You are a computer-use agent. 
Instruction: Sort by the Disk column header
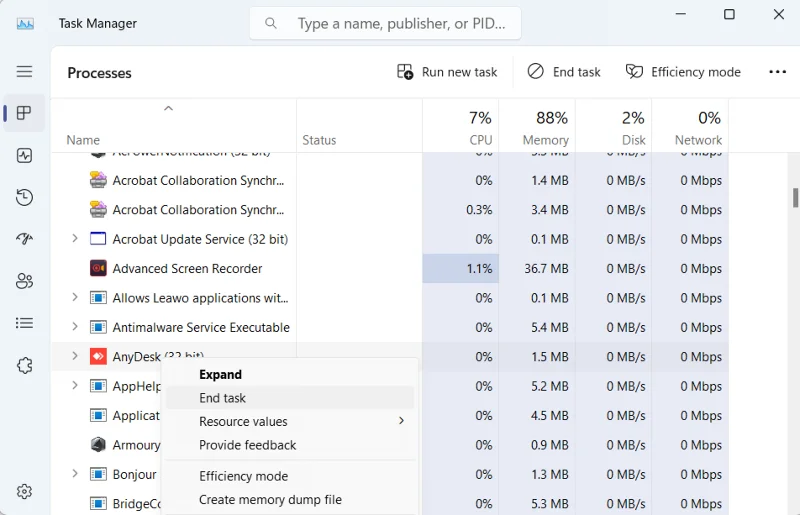coord(614,126)
